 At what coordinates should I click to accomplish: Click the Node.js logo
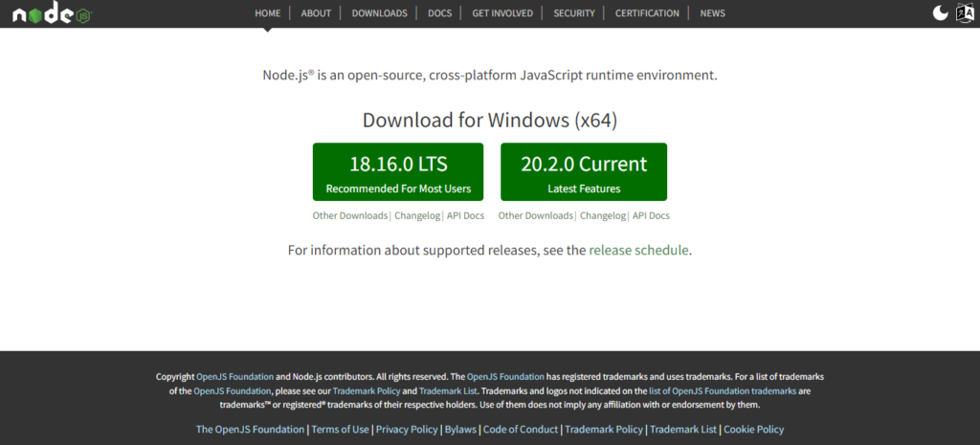52,13
